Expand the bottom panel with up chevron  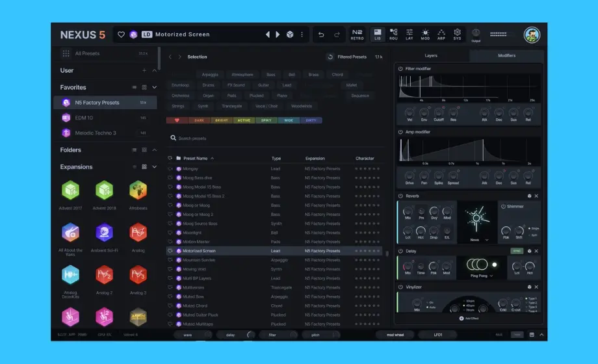coord(541,335)
